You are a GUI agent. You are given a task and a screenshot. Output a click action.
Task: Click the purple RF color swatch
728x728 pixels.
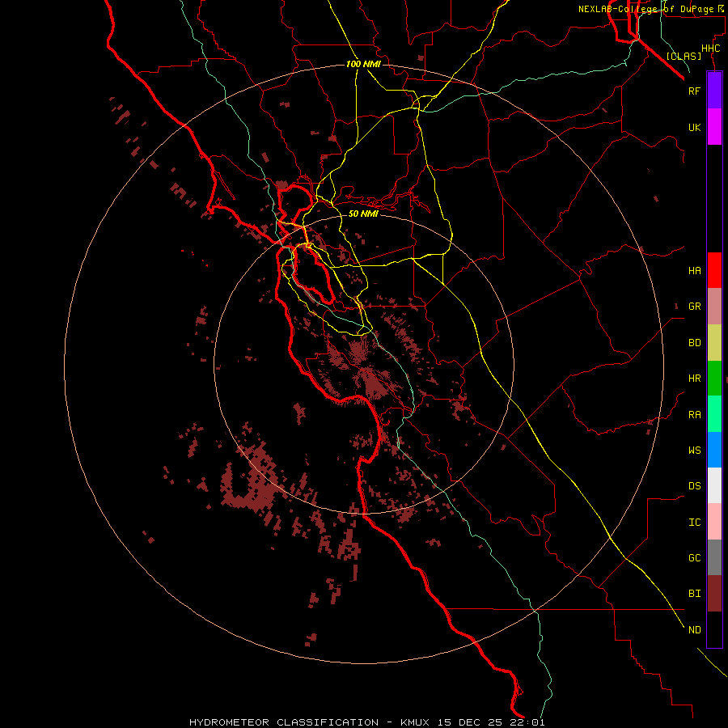714,91
